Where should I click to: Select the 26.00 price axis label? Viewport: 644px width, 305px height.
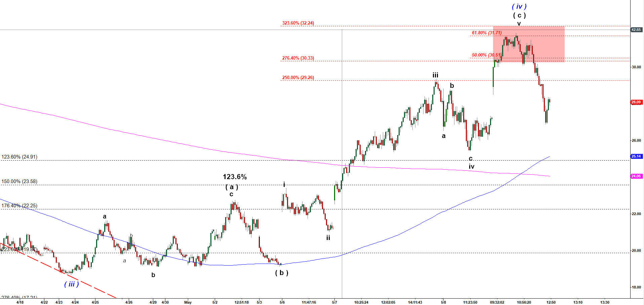tap(636, 140)
